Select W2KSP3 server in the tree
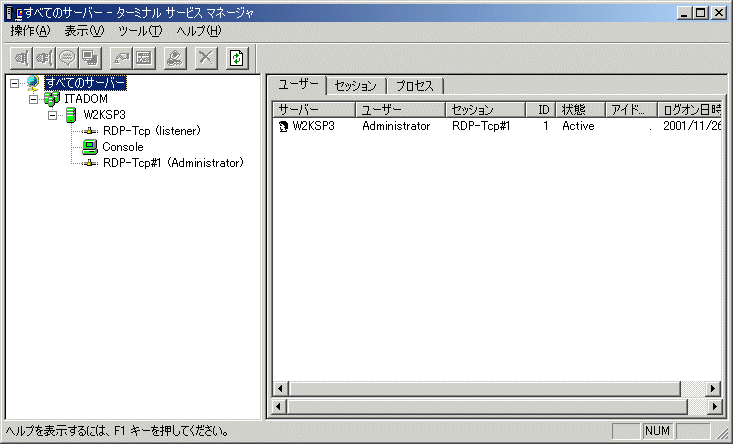Screen dimensions: 733x444 click(x=104, y=115)
